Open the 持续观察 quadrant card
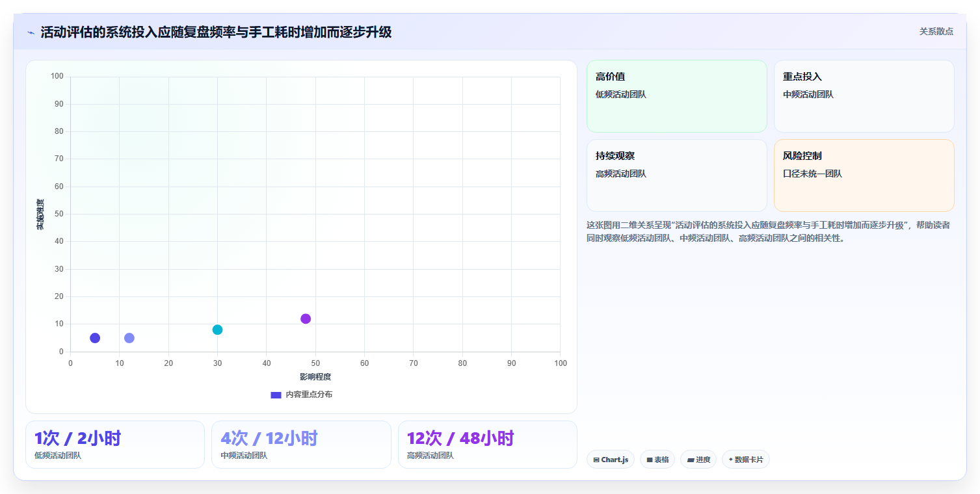The width and height of the screenshot is (980, 494). pyautogui.click(x=677, y=175)
